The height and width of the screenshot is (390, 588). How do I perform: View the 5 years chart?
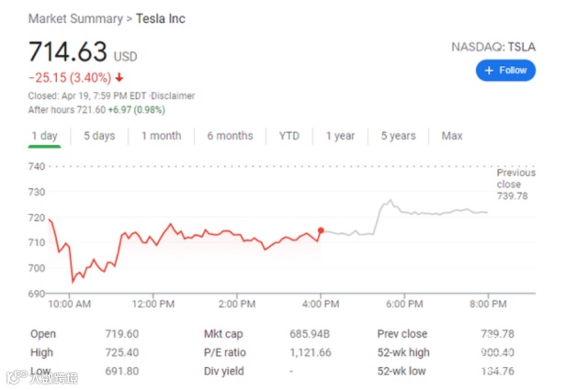[x=398, y=136]
